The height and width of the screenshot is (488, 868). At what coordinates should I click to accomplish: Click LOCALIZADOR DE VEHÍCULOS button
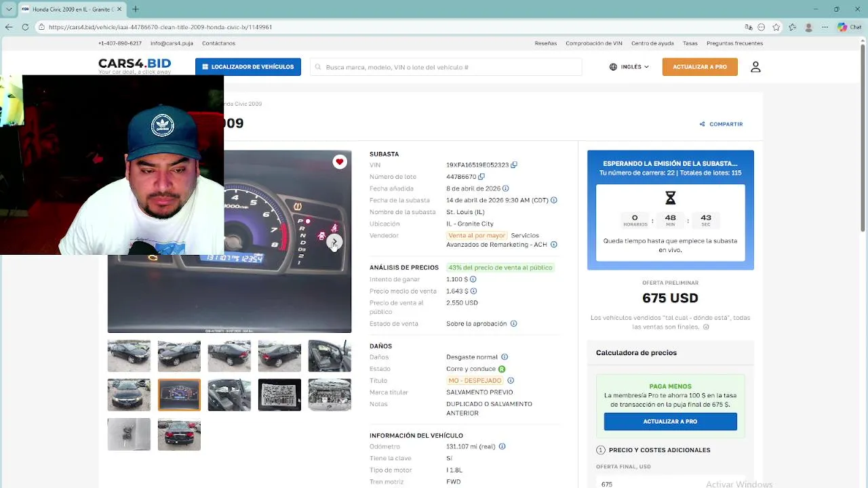[248, 67]
